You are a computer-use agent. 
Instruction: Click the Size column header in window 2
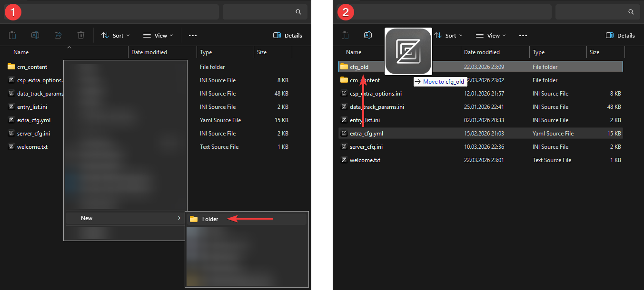[594, 52]
